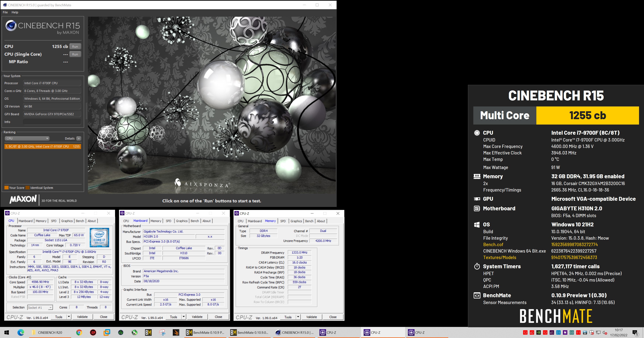Viewport: 644px width, 338px height.
Task: Open the Windows Start menu
Action: coord(7,332)
